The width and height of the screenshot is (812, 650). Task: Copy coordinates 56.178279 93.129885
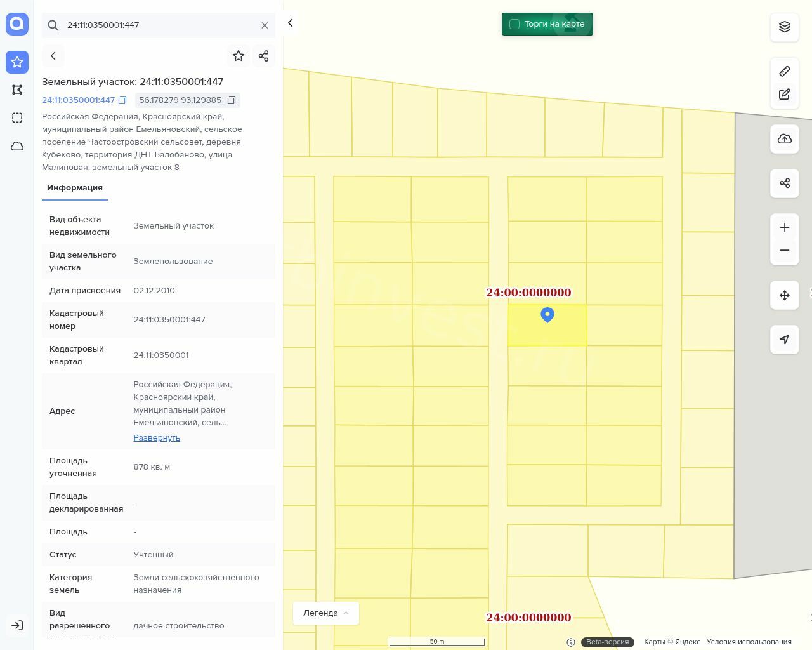point(232,100)
